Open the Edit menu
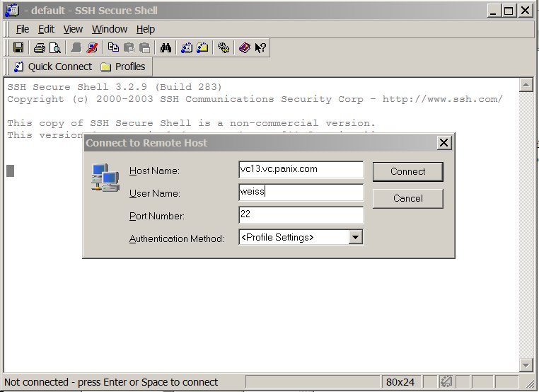The height and width of the screenshot is (392, 539). point(46,29)
